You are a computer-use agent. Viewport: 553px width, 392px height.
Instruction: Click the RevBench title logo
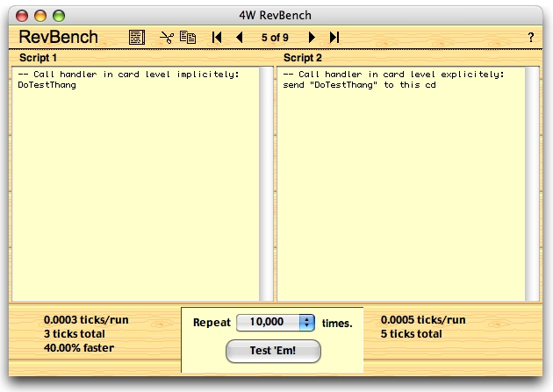[x=59, y=38]
